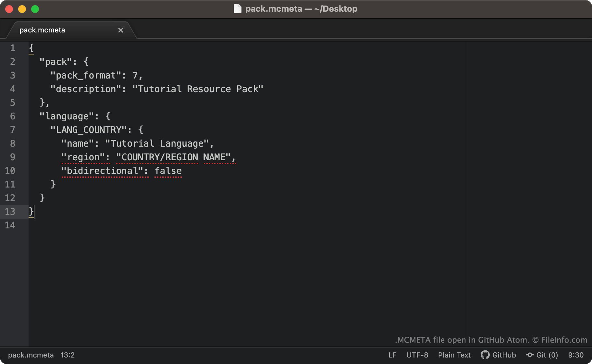The width and height of the screenshot is (592, 364).
Task: Click the "description" key on line 4
Action: click(x=86, y=89)
